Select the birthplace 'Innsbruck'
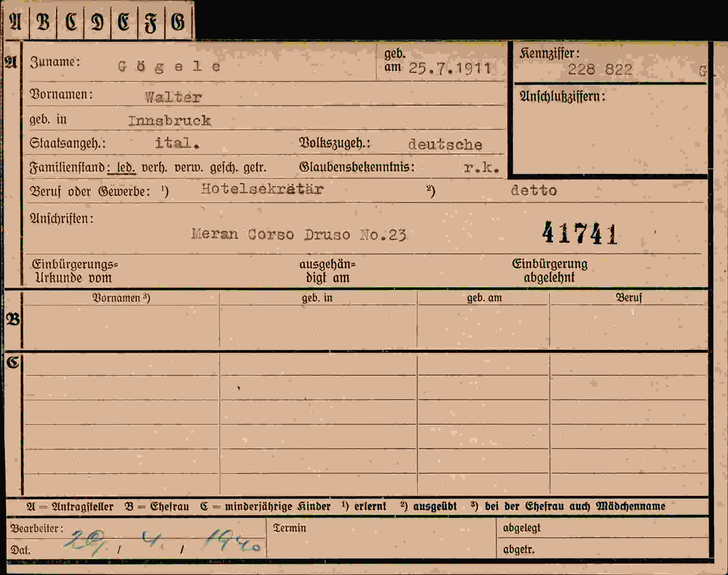This screenshot has height=575, width=728. (169, 121)
